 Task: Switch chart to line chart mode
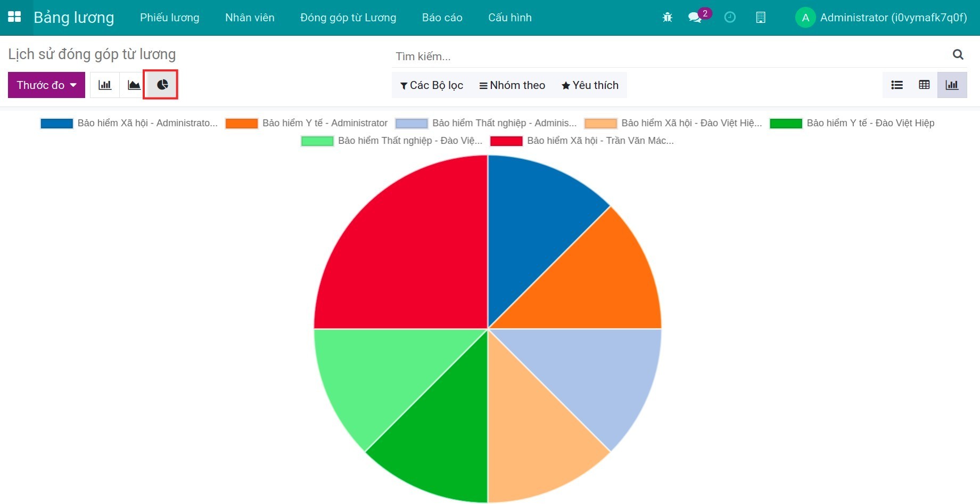click(x=134, y=85)
